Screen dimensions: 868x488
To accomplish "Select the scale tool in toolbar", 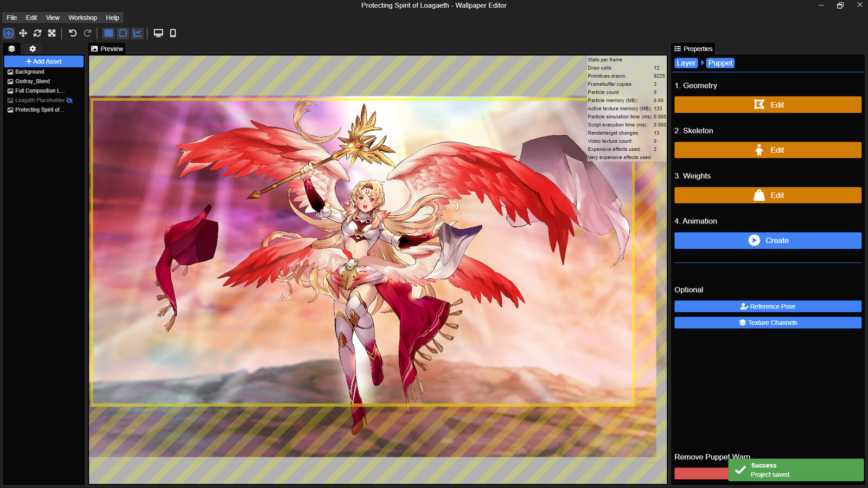I will click(52, 33).
